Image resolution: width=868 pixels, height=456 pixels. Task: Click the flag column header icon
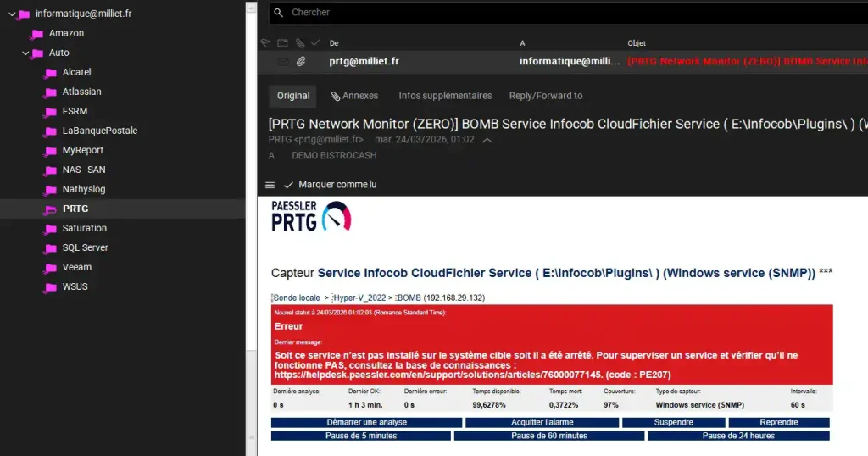(265, 42)
